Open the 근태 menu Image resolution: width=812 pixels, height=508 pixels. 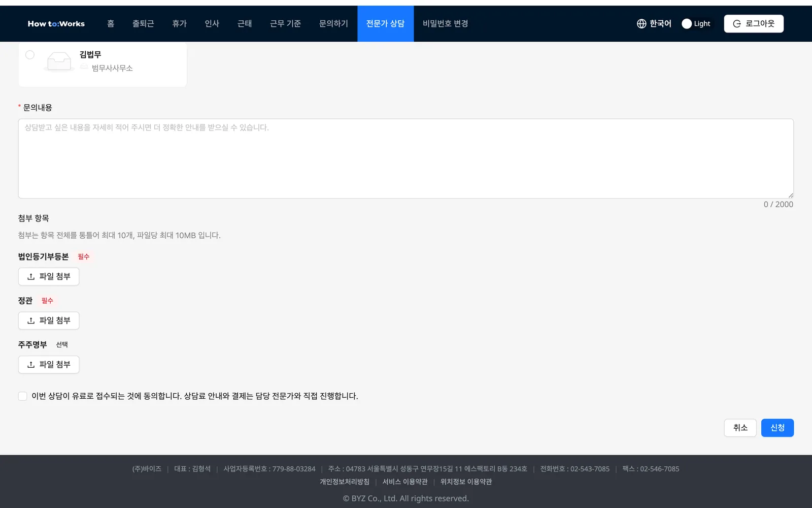(245, 24)
